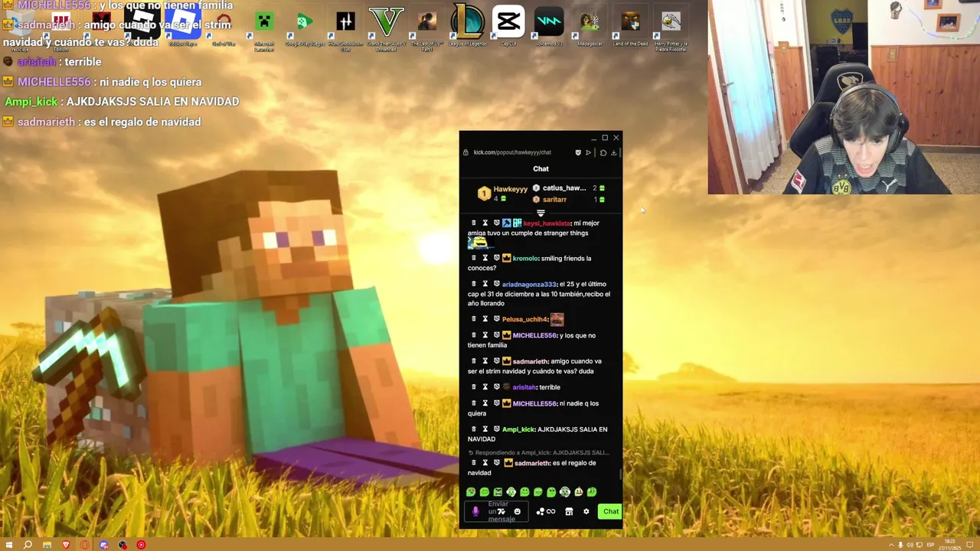Open the Hunt Showdown desktop shortcut
The height and width of the screenshot is (551, 980).
point(345,28)
